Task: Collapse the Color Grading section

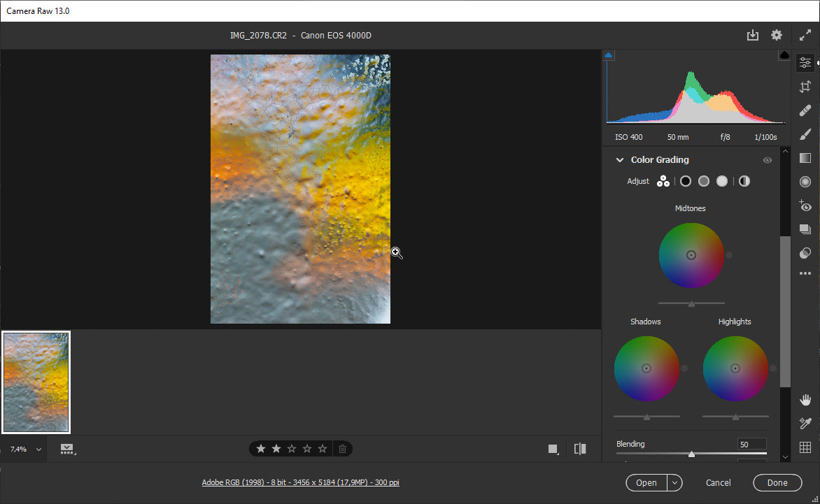Action: pos(619,159)
